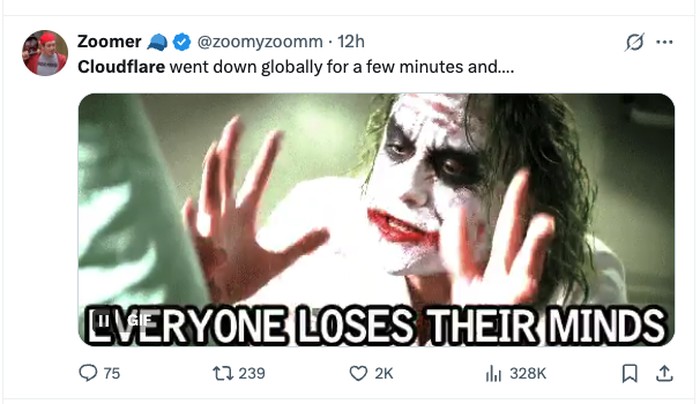Click the 12h timestamp link

click(x=352, y=42)
